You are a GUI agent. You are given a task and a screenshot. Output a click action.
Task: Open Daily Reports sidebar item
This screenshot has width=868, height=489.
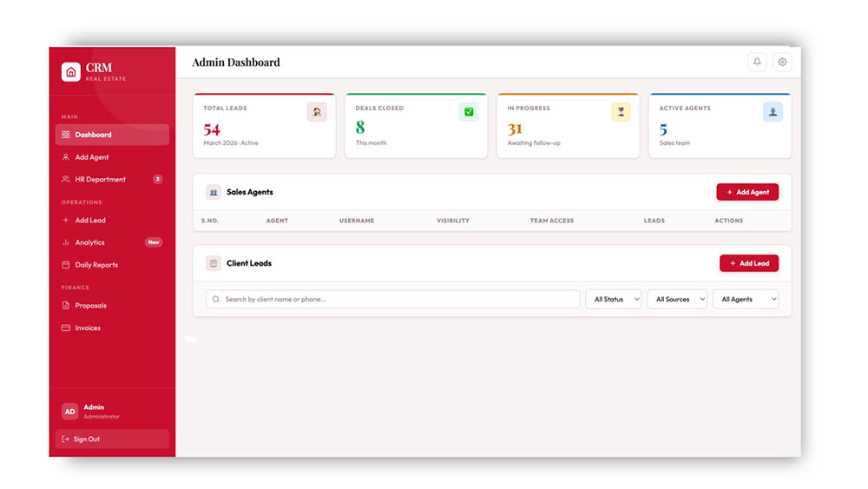click(112, 265)
